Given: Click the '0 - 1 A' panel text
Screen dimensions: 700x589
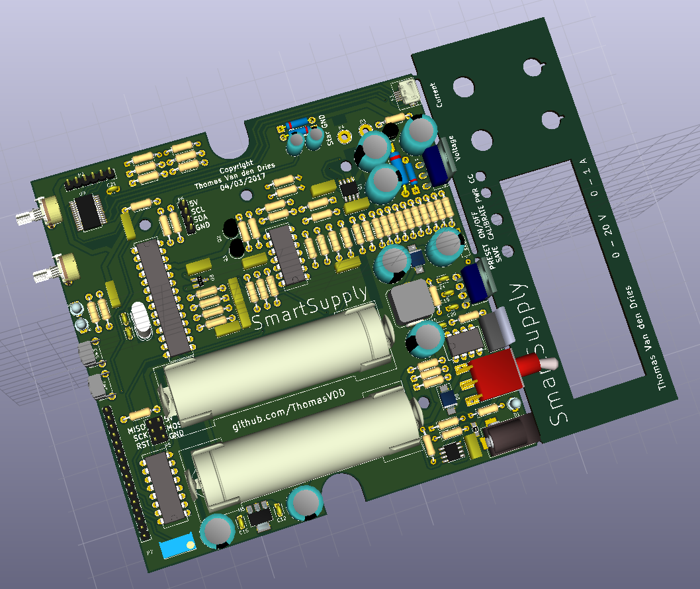Looking at the screenshot, I should coord(588,177).
